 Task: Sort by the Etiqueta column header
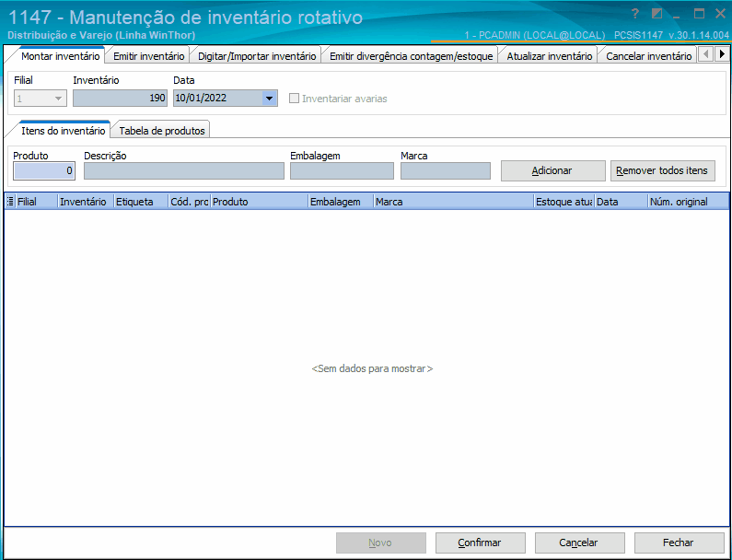(141, 202)
